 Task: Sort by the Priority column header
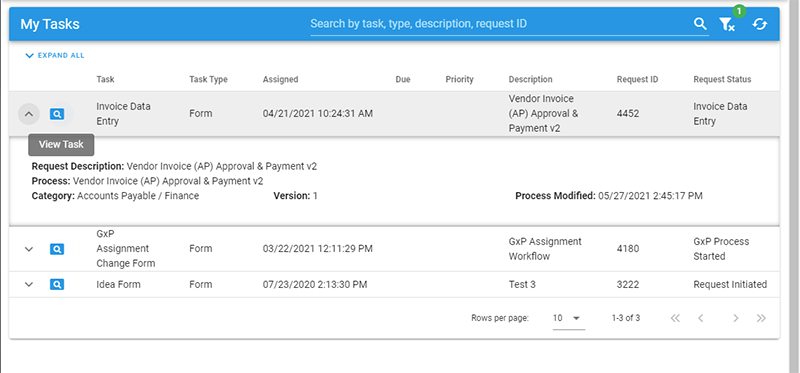point(459,80)
